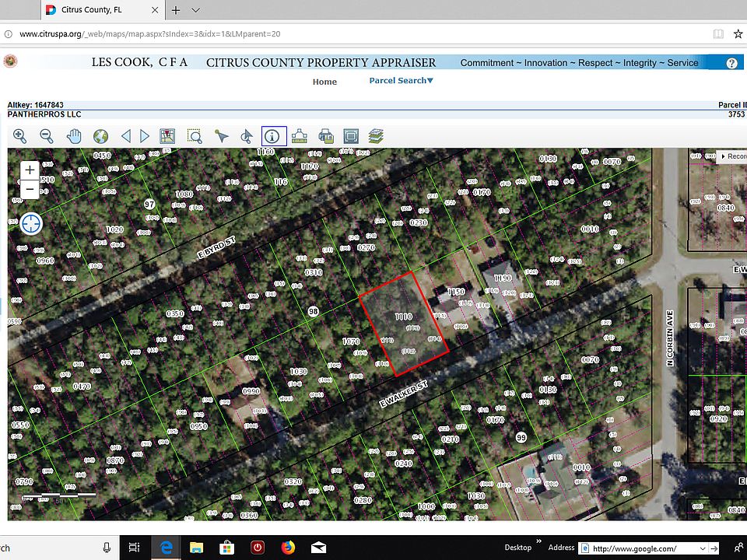Toggle the full screen map icon
Image resolution: width=747 pixels, height=560 pixels.
pos(351,136)
